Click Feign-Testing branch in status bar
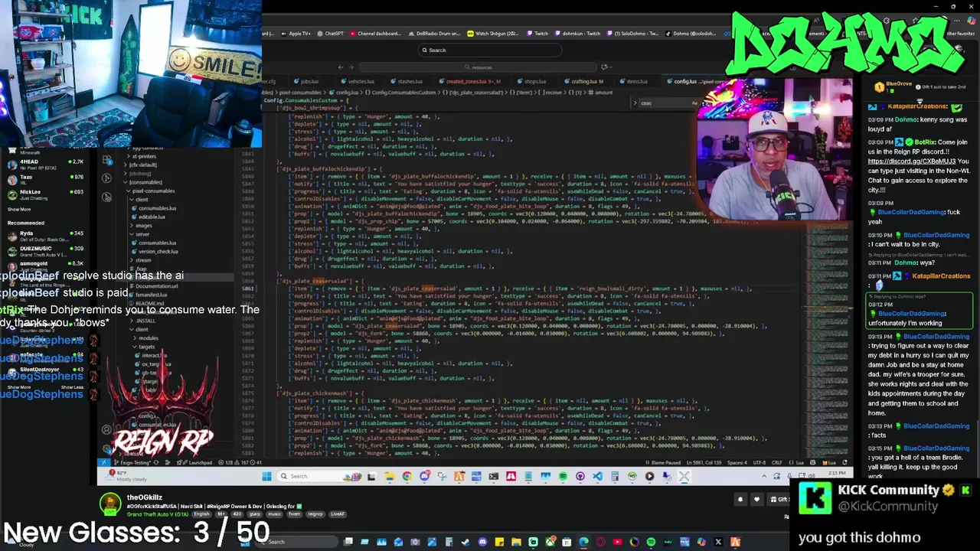Image resolution: width=980 pixels, height=551 pixels. pos(132,462)
